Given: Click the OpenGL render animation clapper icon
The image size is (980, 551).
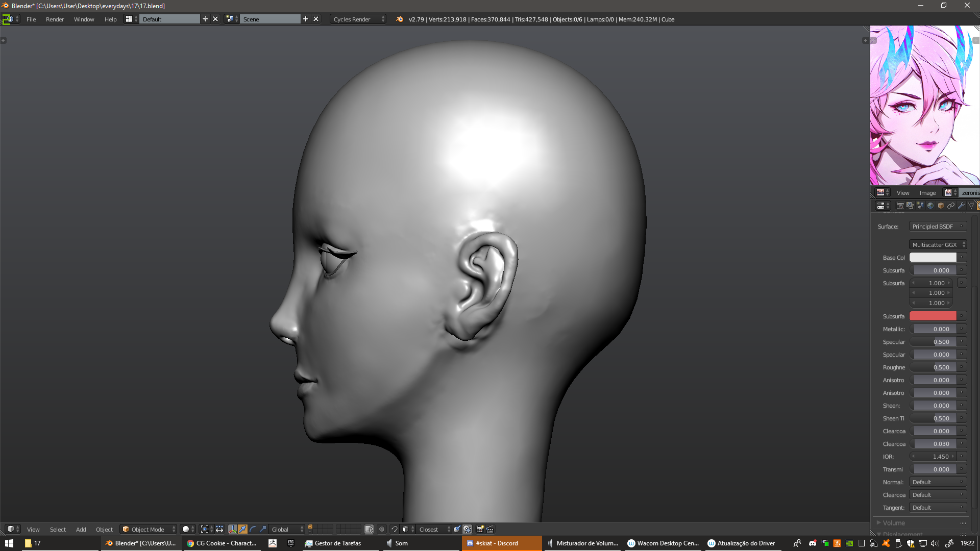Looking at the screenshot, I should coord(490,529).
